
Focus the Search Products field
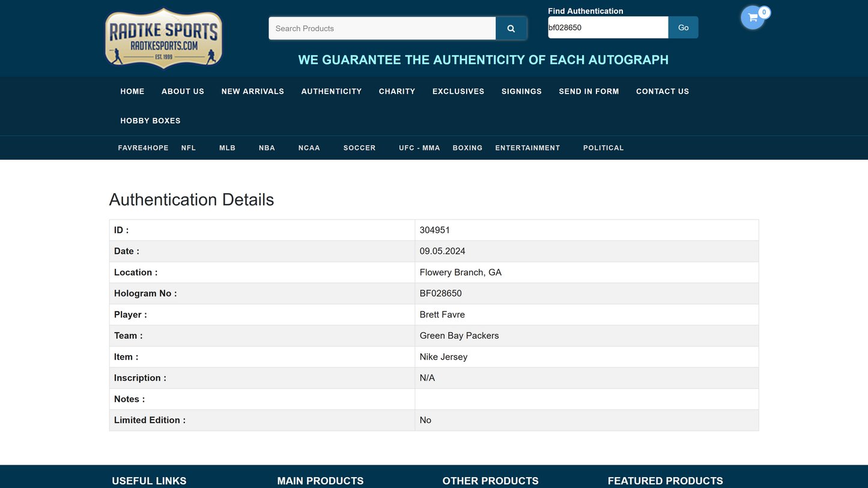382,28
